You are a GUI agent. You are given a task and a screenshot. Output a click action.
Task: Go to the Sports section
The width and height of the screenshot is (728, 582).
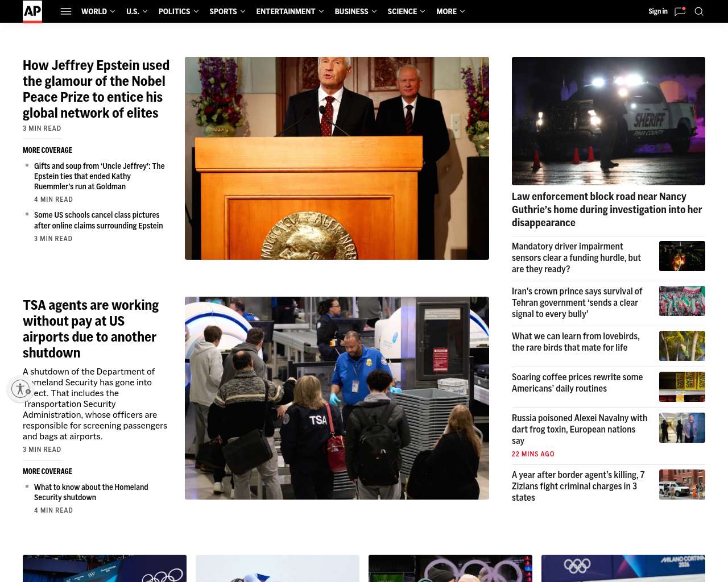tap(223, 11)
